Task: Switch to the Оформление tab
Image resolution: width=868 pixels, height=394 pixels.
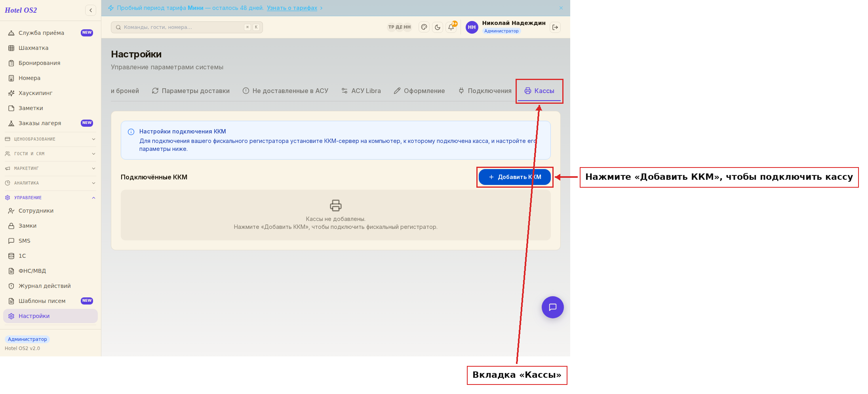Action: click(419, 91)
